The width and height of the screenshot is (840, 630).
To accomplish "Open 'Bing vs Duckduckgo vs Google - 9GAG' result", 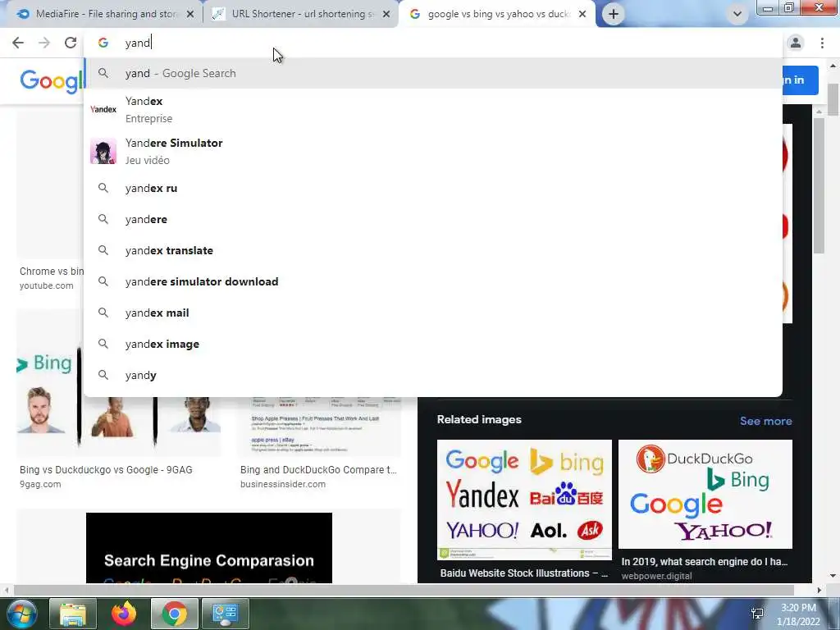I will [x=106, y=470].
